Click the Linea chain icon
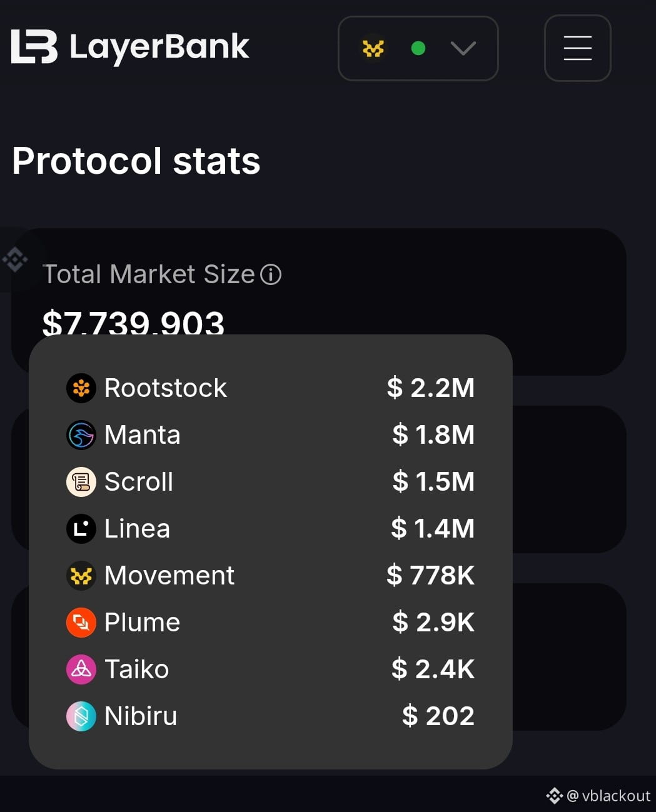This screenshot has width=656, height=812. point(81,529)
